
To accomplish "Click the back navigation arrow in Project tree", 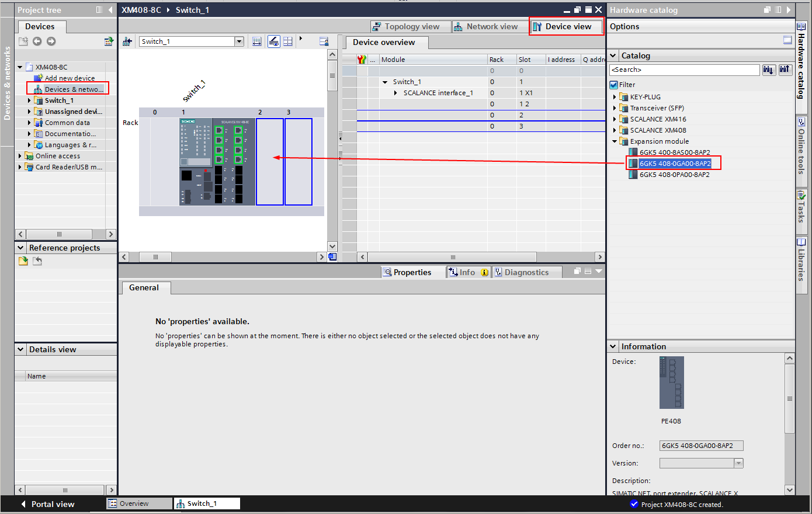I will 37,41.
